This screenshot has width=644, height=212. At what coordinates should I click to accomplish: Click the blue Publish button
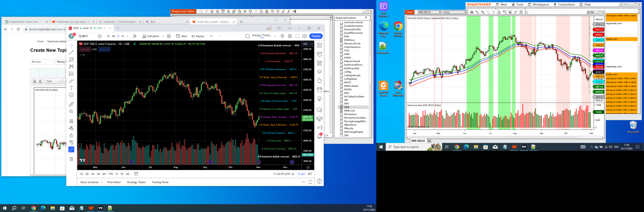316,36
